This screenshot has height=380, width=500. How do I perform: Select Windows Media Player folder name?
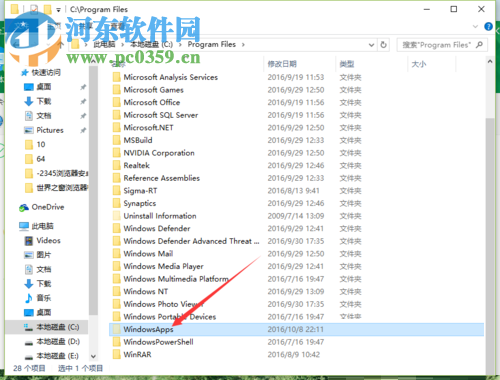(x=163, y=267)
